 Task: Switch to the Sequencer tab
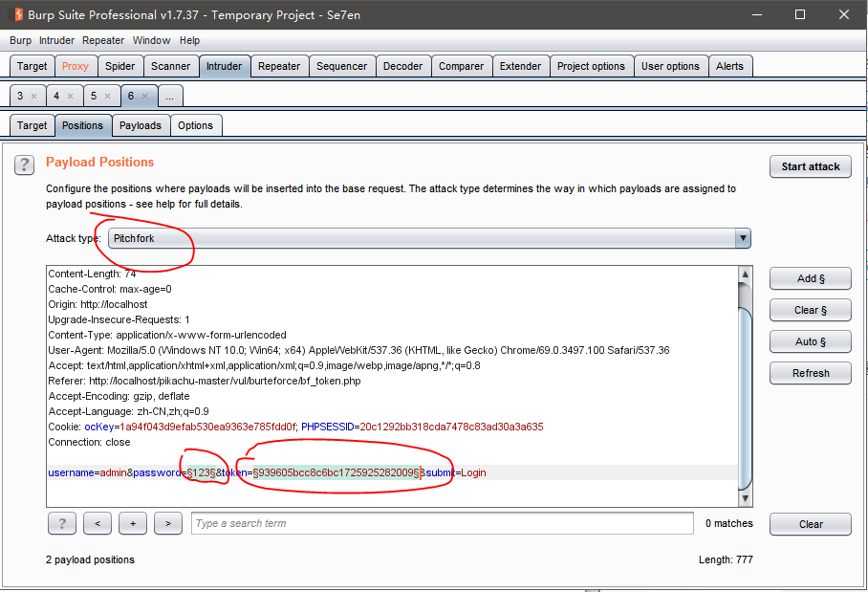tap(341, 66)
